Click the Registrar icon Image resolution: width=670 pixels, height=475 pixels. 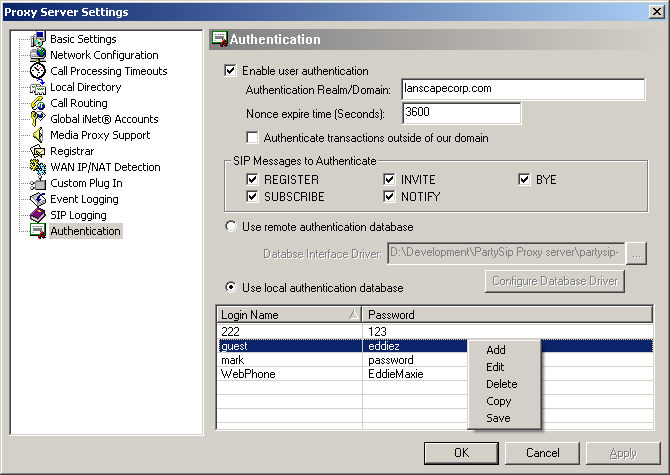pos(38,151)
